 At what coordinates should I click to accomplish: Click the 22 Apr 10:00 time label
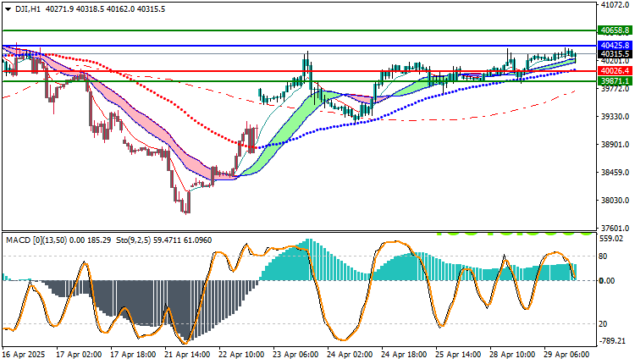241,355
